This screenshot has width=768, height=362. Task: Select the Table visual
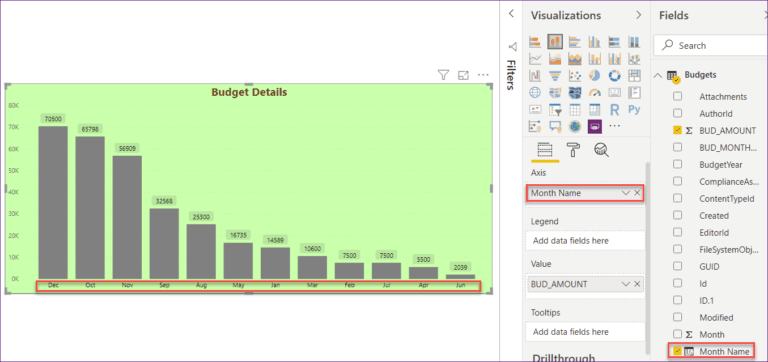tap(575, 109)
